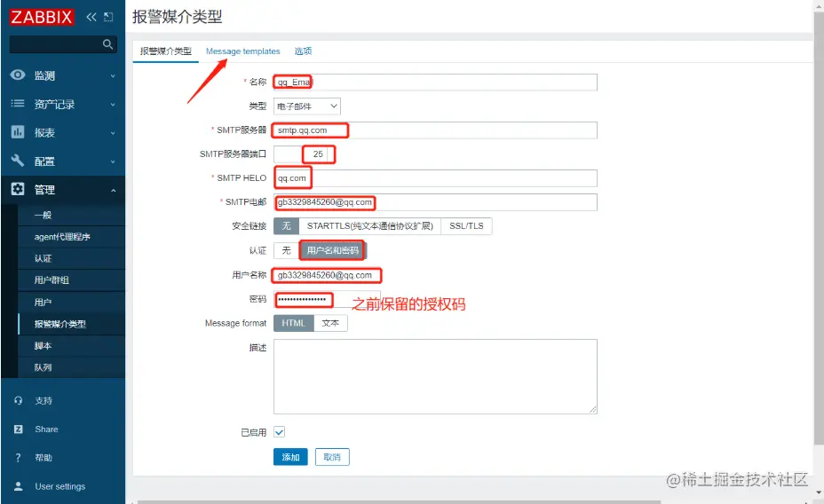824x504 pixels.
Task: Click the SMTP服务器端口 field
Action: [305, 154]
